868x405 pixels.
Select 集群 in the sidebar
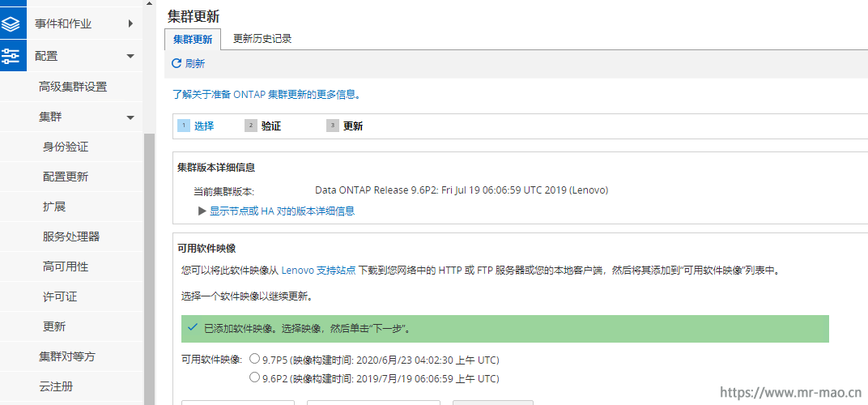[x=50, y=117]
